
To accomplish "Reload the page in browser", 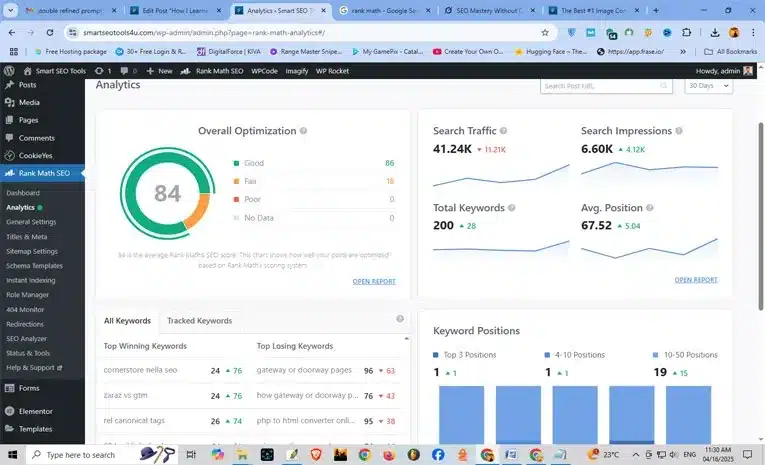I will (50, 33).
